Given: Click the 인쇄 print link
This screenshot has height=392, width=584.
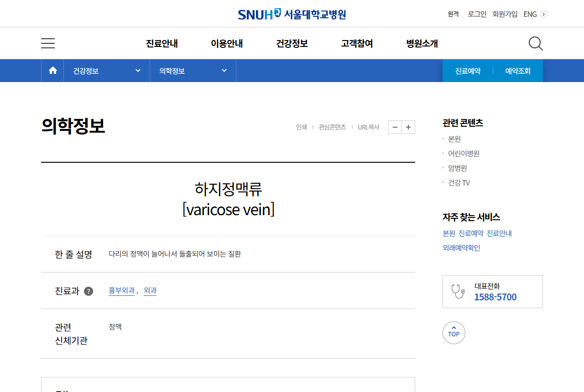Looking at the screenshot, I should [302, 127].
